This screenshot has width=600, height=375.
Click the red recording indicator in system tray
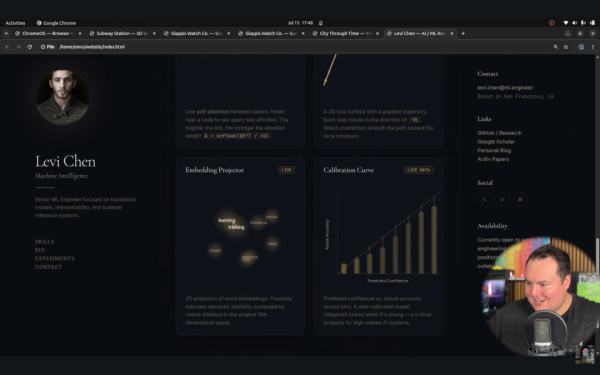[551, 23]
